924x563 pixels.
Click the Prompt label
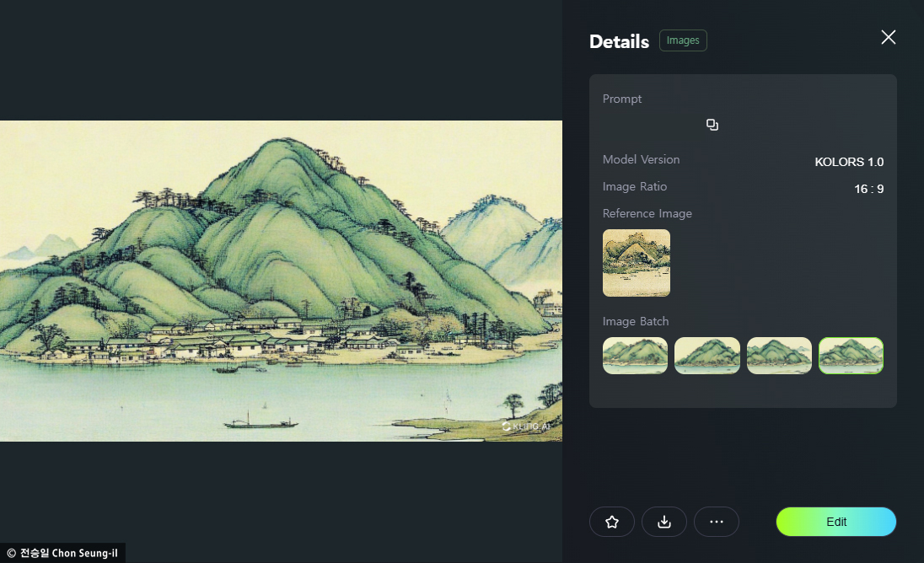(621, 99)
